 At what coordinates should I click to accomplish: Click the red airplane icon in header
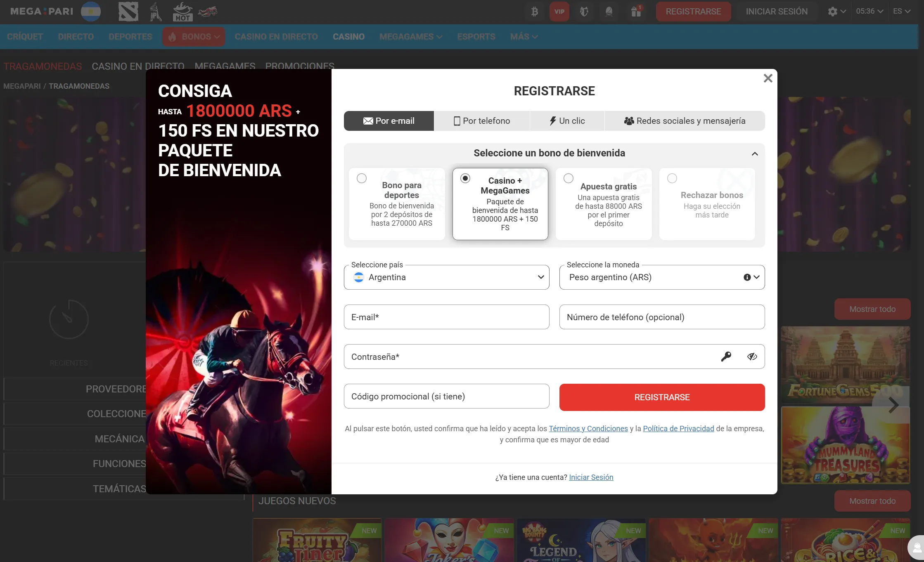tap(207, 12)
